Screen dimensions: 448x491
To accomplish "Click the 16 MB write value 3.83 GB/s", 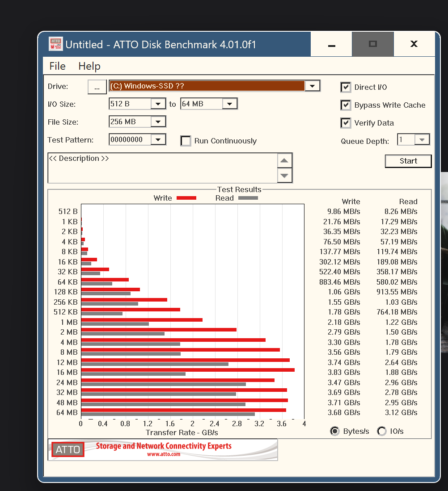I will click(x=344, y=372).
